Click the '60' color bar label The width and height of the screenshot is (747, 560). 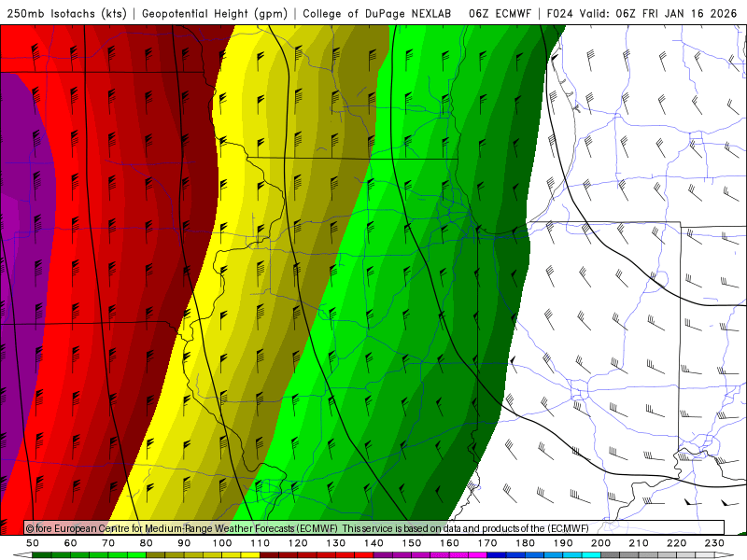(71, 543)
